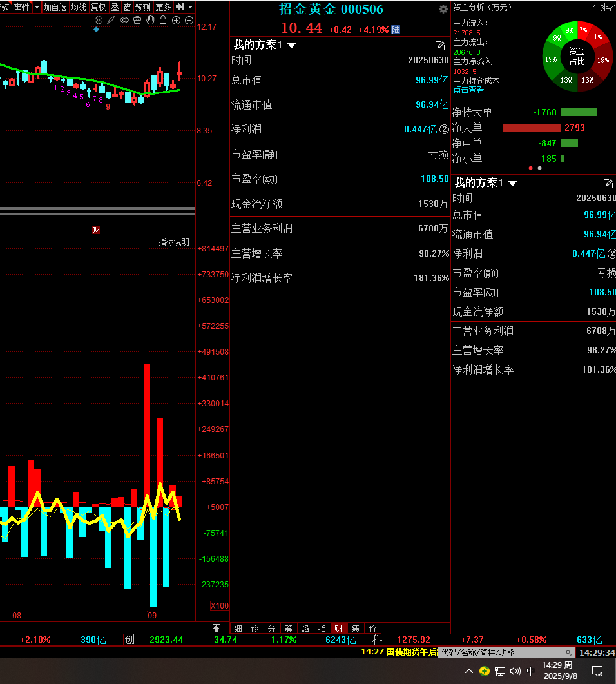616x684 pixels.
Task: Open volume speaker tray icon
Action: (515, 671)
